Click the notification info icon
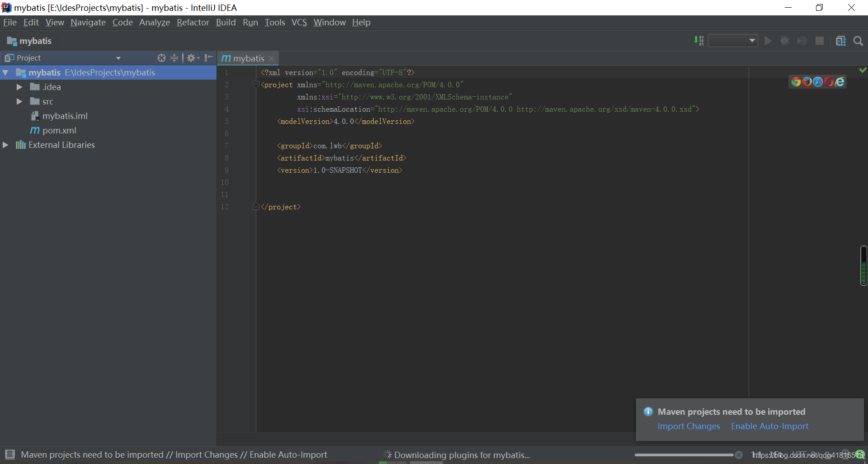The image size is (868, 464). pos(648,412)
